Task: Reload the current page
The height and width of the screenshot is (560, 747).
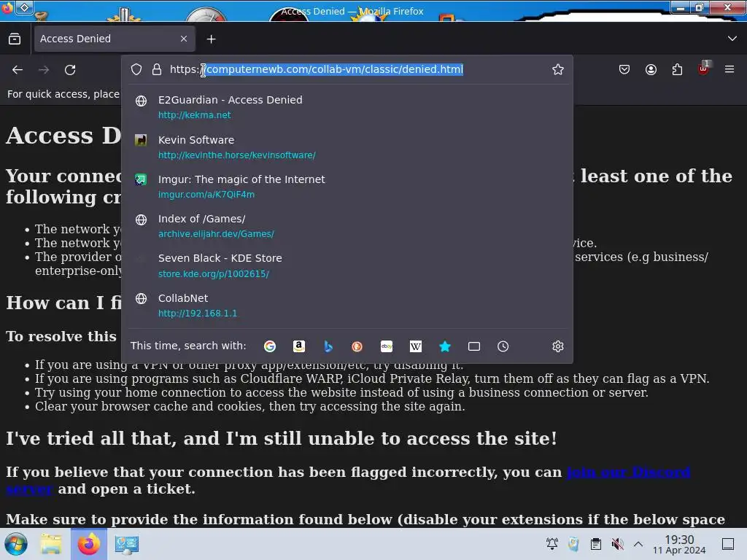Action: [x=70, y=70]
